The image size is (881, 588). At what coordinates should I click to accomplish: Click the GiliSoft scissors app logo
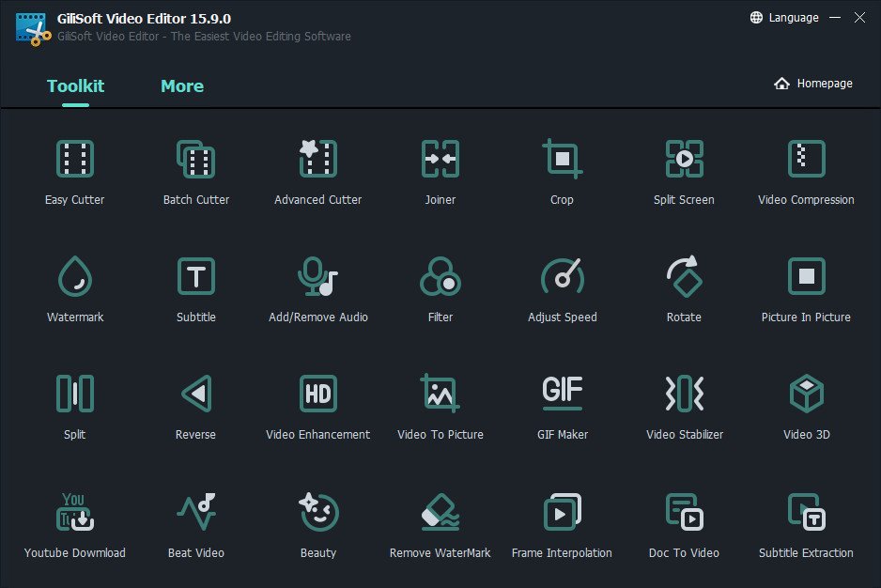33,29
